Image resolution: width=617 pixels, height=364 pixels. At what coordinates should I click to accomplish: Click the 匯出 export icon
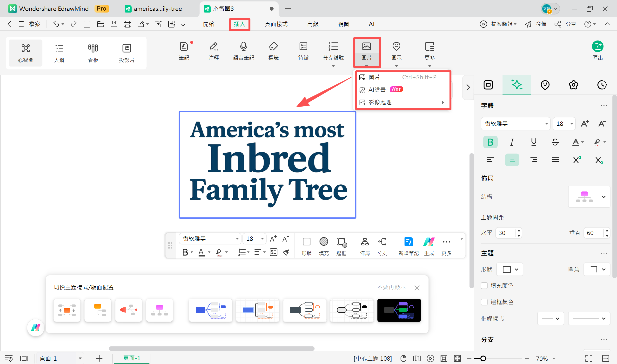click(x=597, y=47)
